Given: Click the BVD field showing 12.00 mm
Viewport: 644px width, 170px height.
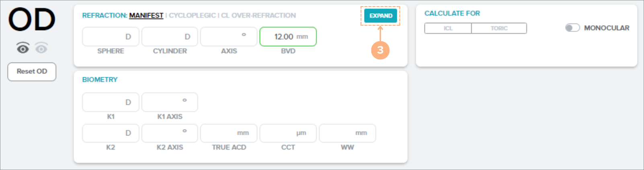Looking at the screenshot, I should tap(288, 36).
